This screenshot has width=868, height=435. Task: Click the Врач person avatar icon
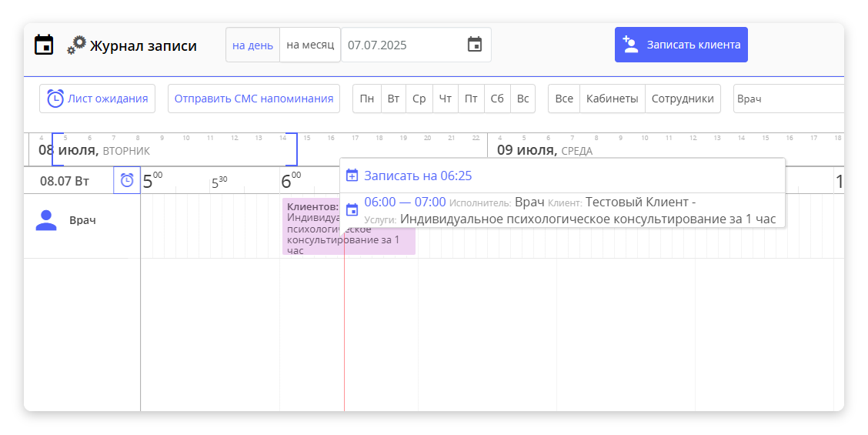(46, 220)
